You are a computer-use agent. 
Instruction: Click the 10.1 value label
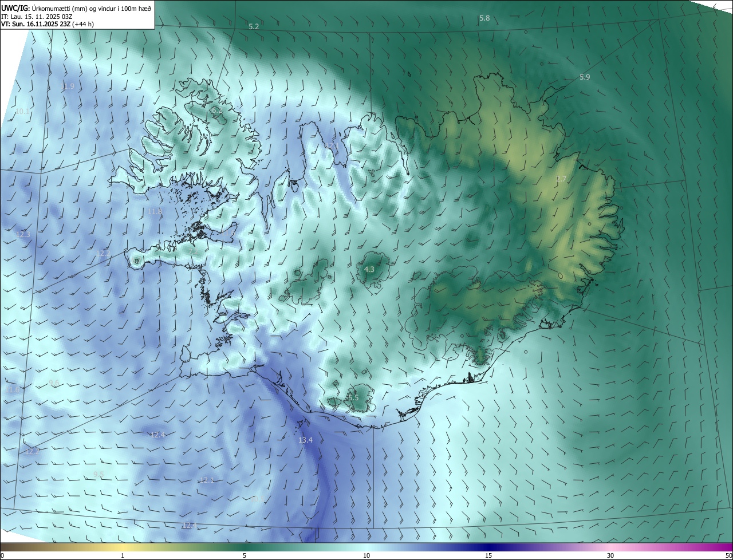coord(22,111)
